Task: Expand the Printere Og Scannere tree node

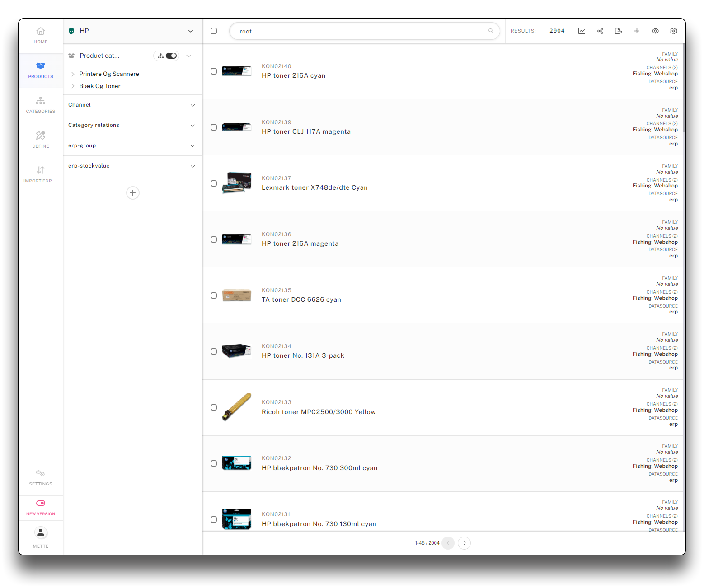Action: [x=73, y=74]
